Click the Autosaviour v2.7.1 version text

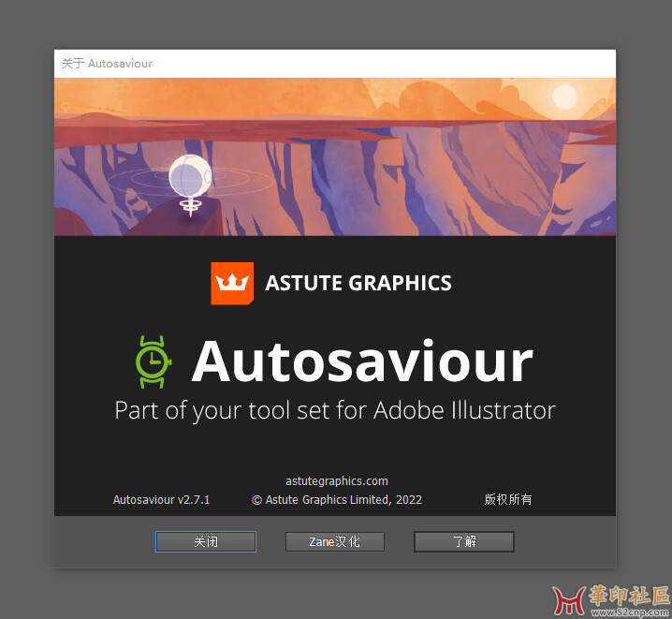pos(162,500)
